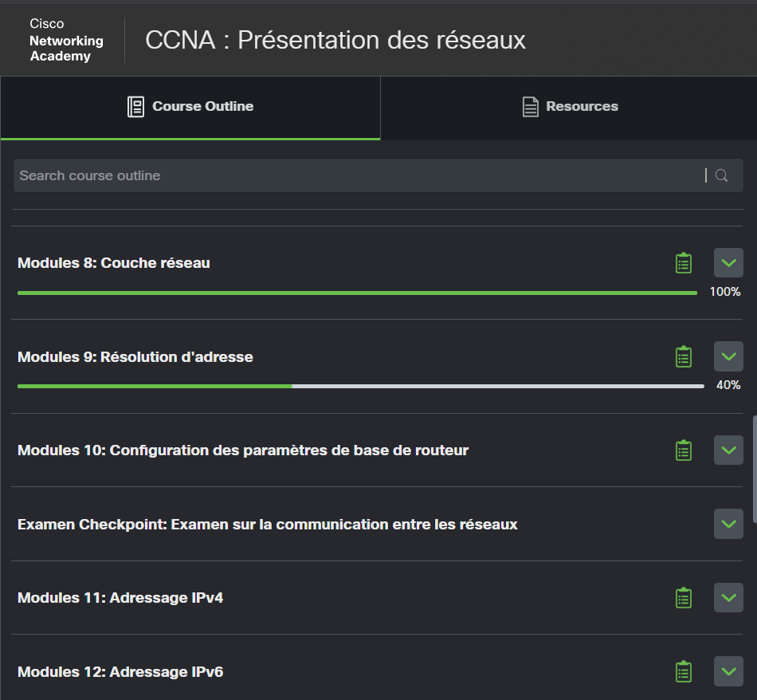The image size is (757, 700).
Task: Click the clipboard icon for Modules 12
Action: click(683, 671)
